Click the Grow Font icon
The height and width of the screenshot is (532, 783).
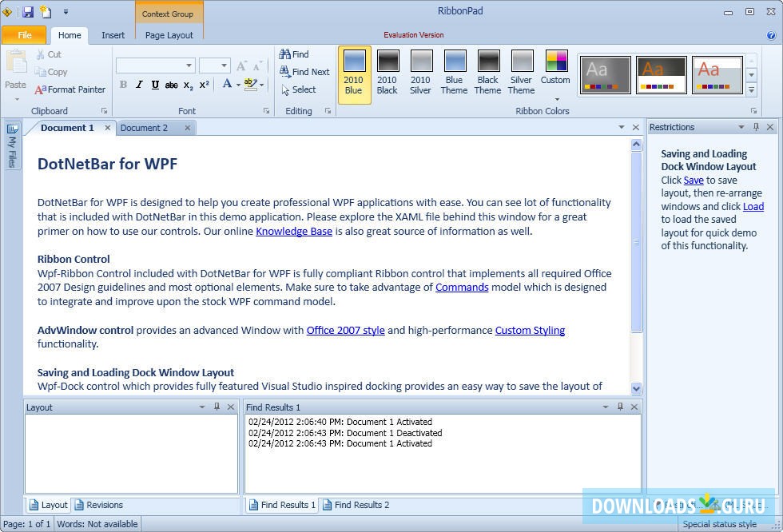[241, 66]
